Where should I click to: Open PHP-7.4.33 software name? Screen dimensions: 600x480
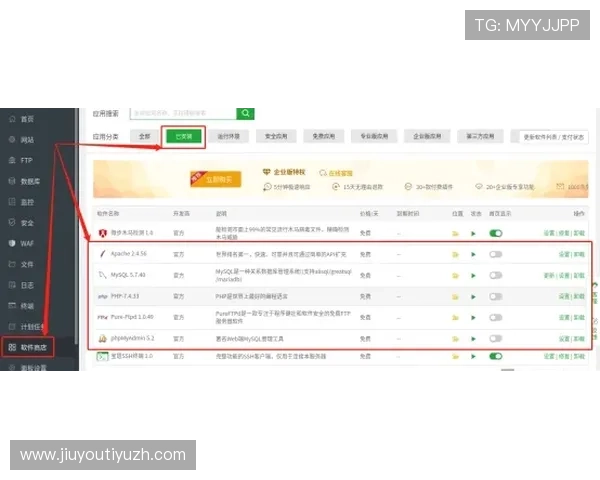(x=125, y=296)
